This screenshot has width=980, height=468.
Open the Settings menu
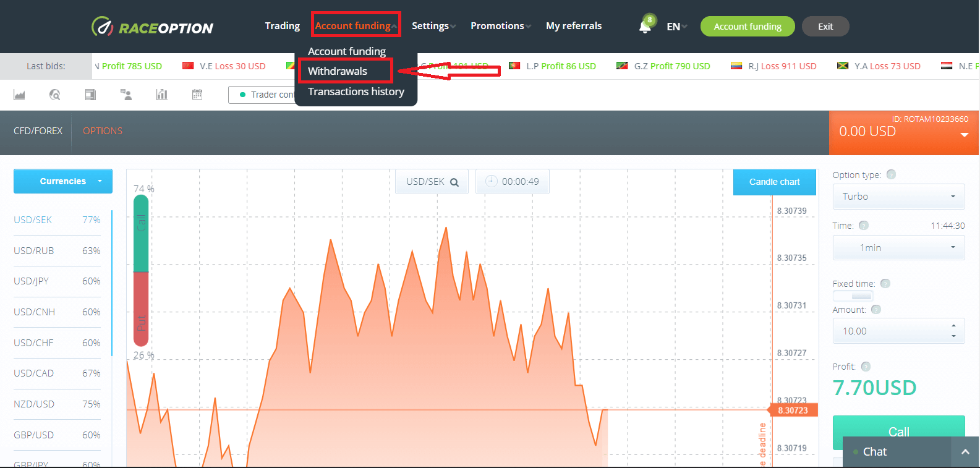433,26
